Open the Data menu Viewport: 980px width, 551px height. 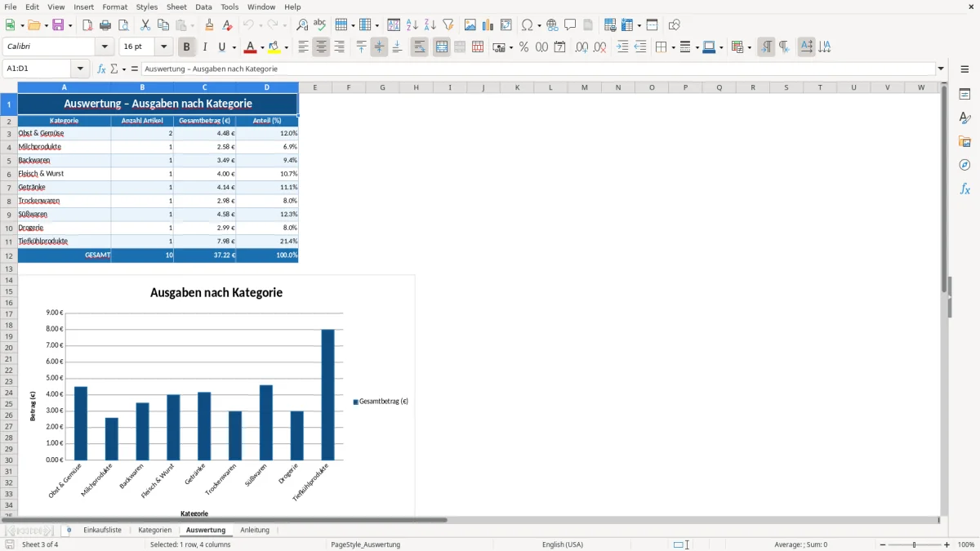tap(203, 7)
